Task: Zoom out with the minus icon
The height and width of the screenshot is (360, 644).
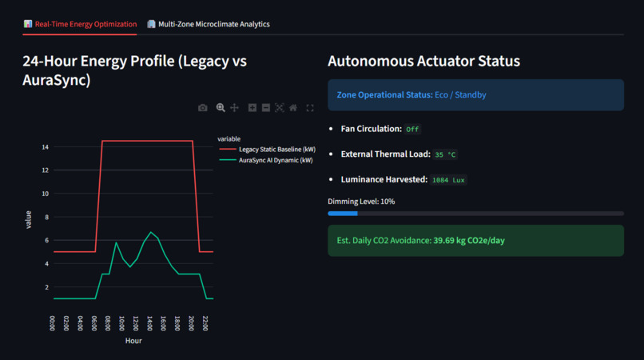Action: pyautogui.click(x=266, y=108)
